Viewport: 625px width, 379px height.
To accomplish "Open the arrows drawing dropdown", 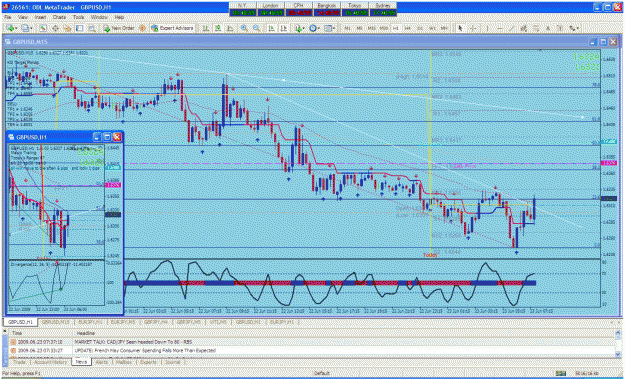I will [574, 28].
